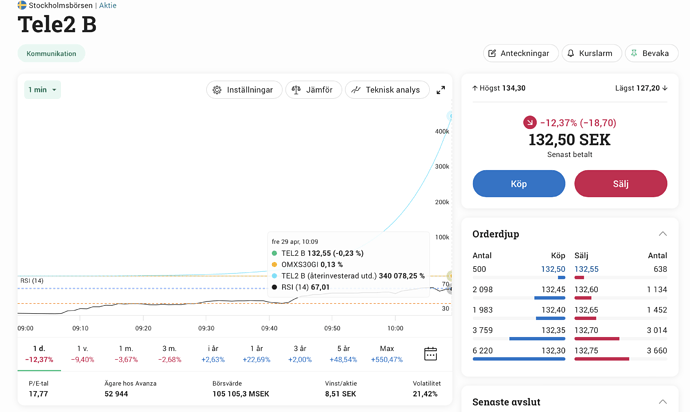Click Bevaka to watch stock
This screenshot has height=412, width=690.
(x=651, y=53)
